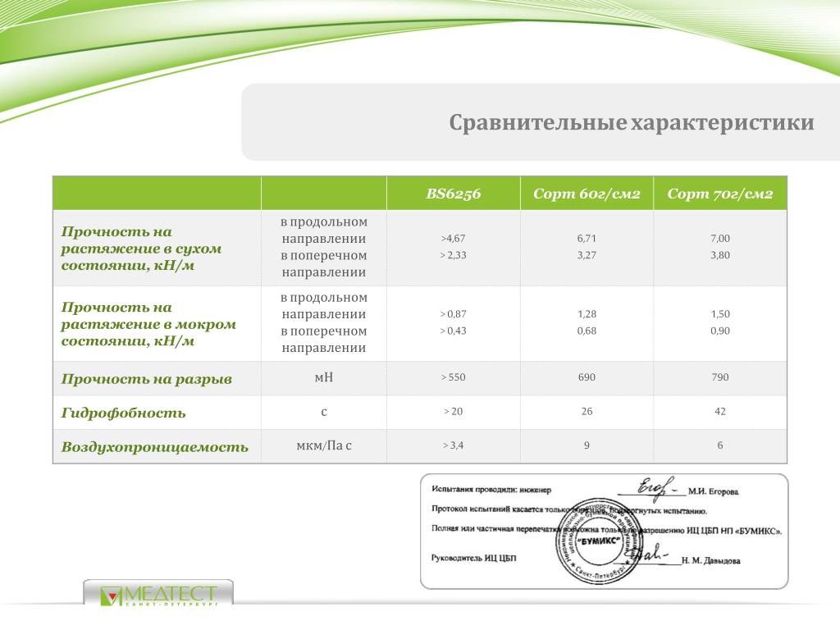Click the unit cell 'мН'
This screenshot has width=840, height=630.
(323, 377)
